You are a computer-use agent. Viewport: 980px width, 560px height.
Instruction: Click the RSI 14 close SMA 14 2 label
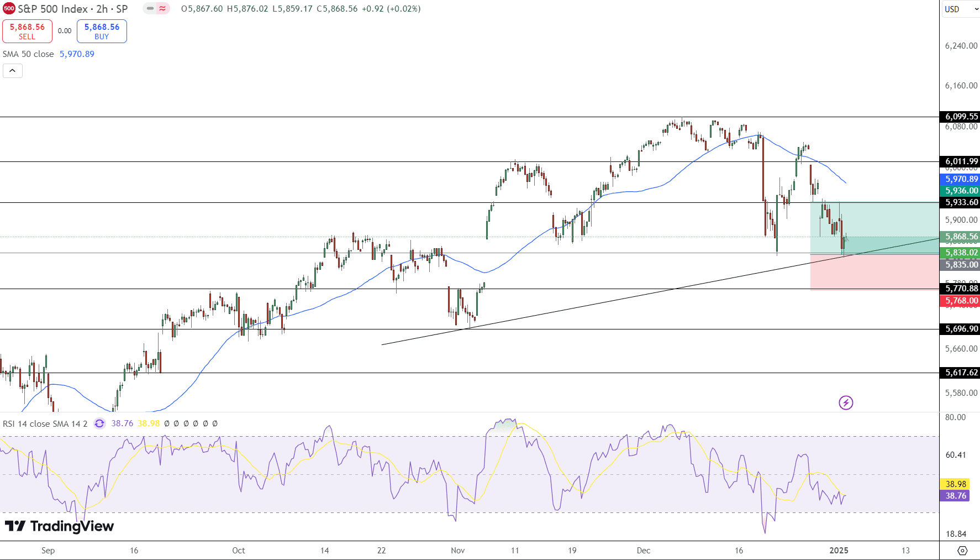(x=45, y=423)
